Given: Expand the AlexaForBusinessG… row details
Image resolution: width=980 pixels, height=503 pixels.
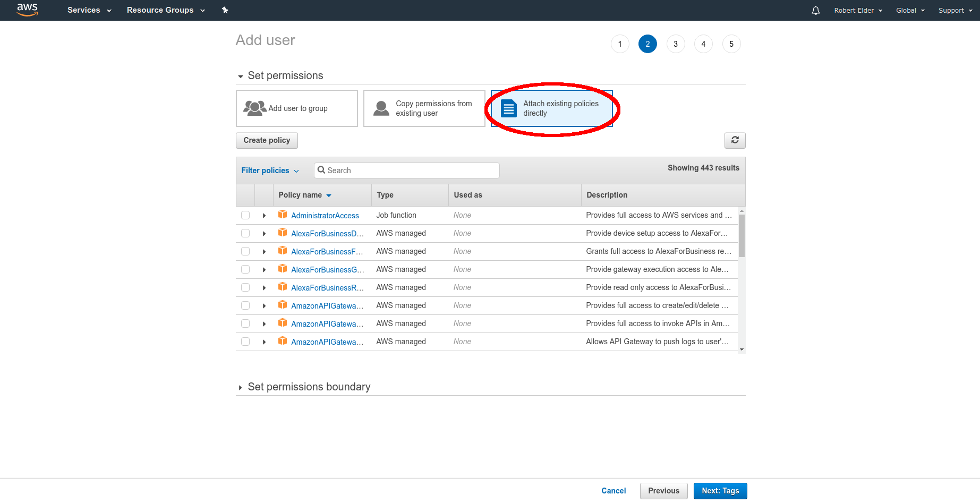Looking at the screenshot, I should (x=264, y=270).
